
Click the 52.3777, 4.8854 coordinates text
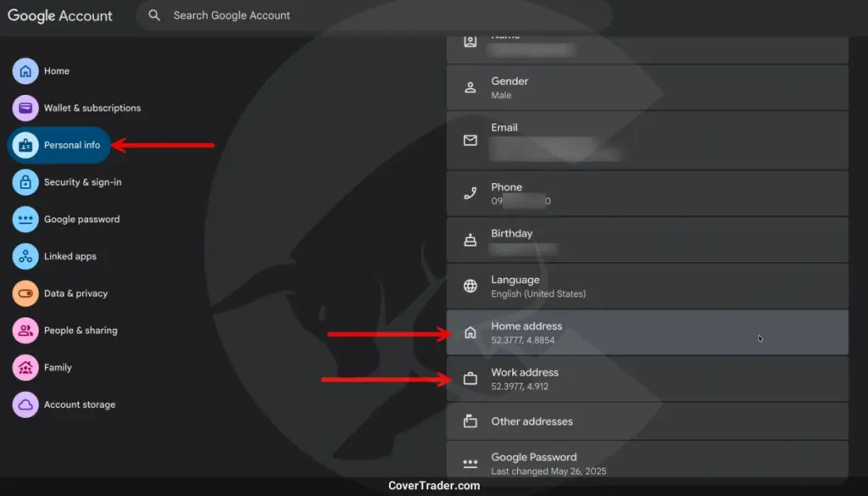[x=522, y=340]
